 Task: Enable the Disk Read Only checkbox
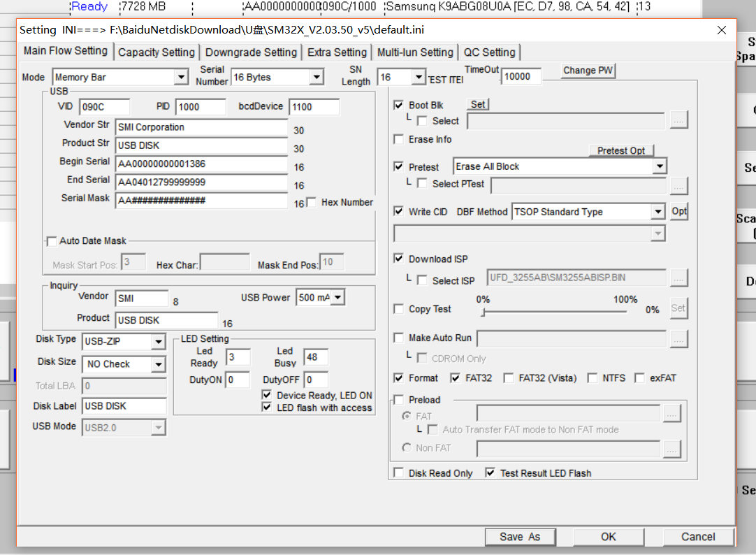tap(398, 473)
